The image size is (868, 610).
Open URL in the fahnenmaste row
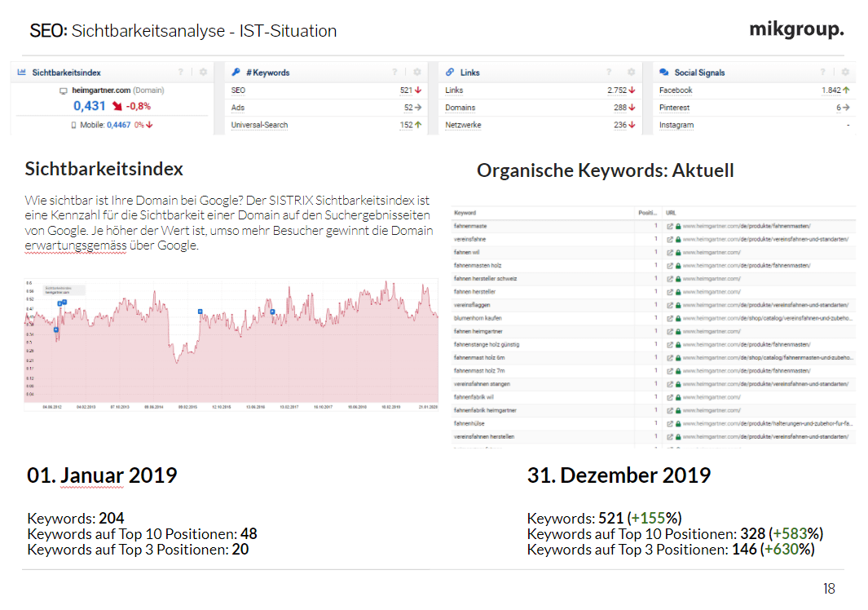[747, 226]
